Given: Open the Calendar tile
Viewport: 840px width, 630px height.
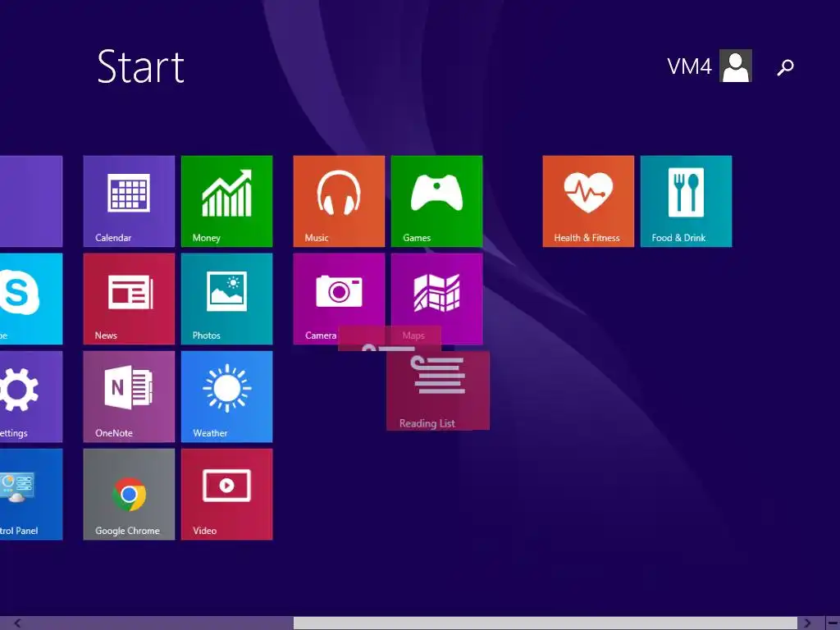Looking at the screenshot, I should [129, 202].
